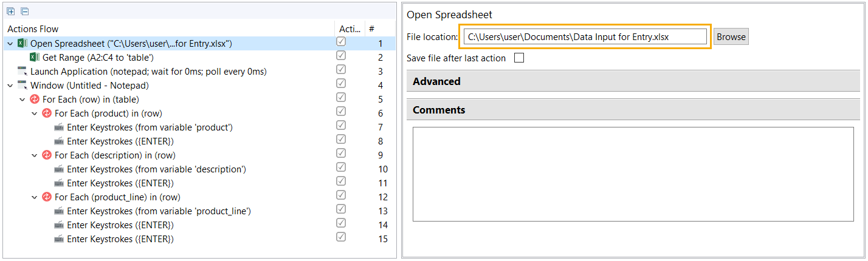Click the Get Range Excel icon

tap(35, 57)
